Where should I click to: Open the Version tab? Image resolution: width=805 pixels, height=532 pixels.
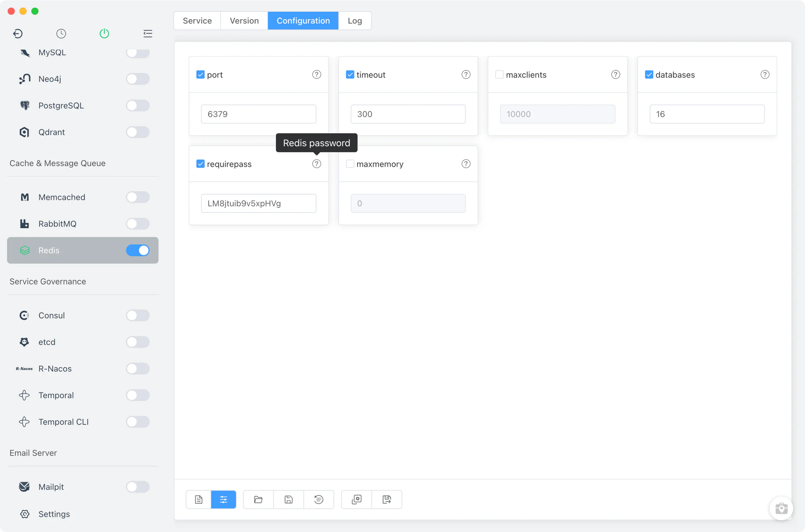coord(244,20)
